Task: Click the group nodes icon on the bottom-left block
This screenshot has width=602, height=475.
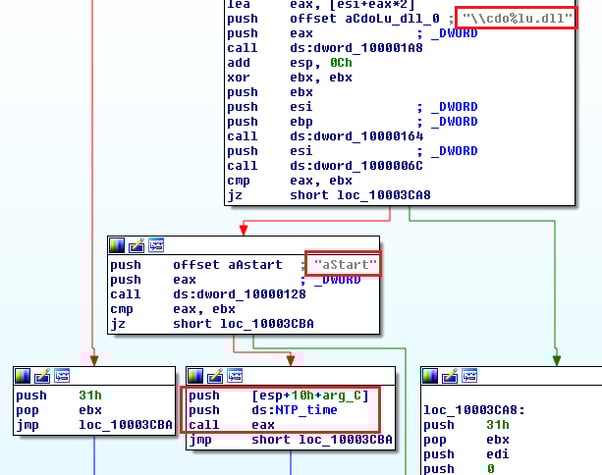Action: [63, 375]
